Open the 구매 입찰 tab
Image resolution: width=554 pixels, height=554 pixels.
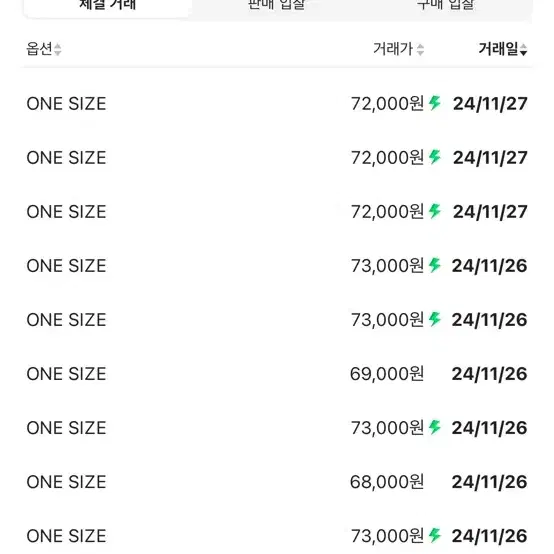[446, 5]
